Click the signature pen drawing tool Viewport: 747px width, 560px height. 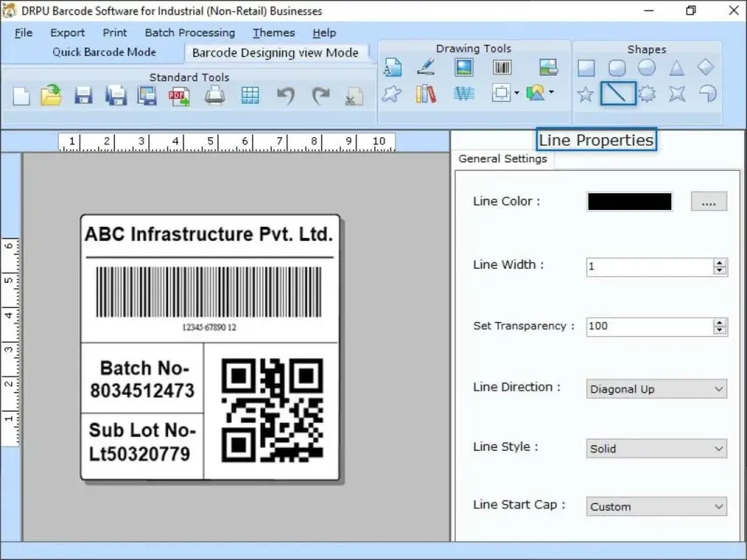point(427,67)
